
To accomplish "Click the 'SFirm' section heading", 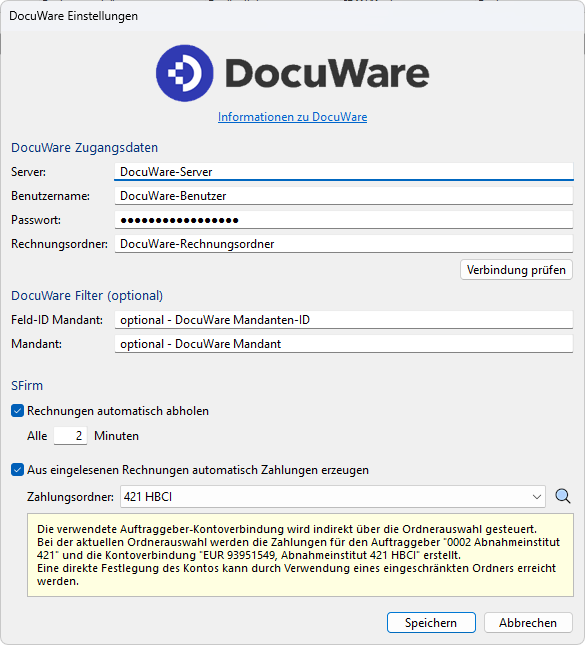I will click(x=27, y=385).
